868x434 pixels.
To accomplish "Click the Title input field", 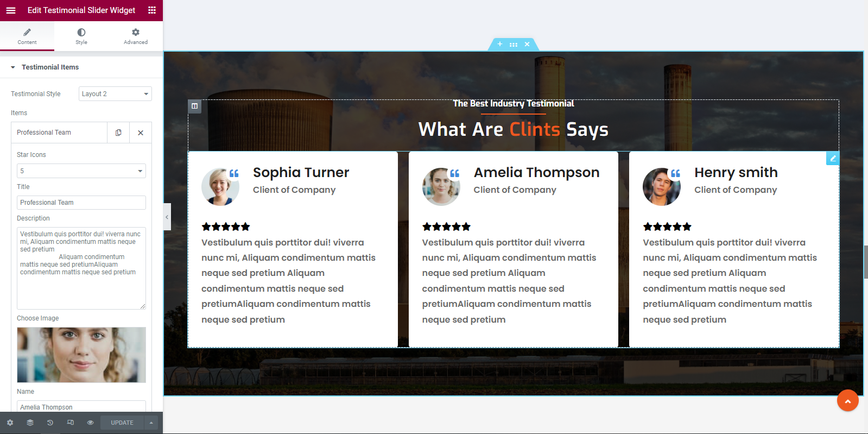I will 81,203.
